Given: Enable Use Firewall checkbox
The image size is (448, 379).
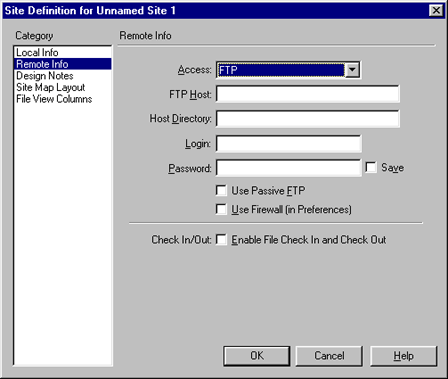Looking at the screenshot, I should pos(221,209).
